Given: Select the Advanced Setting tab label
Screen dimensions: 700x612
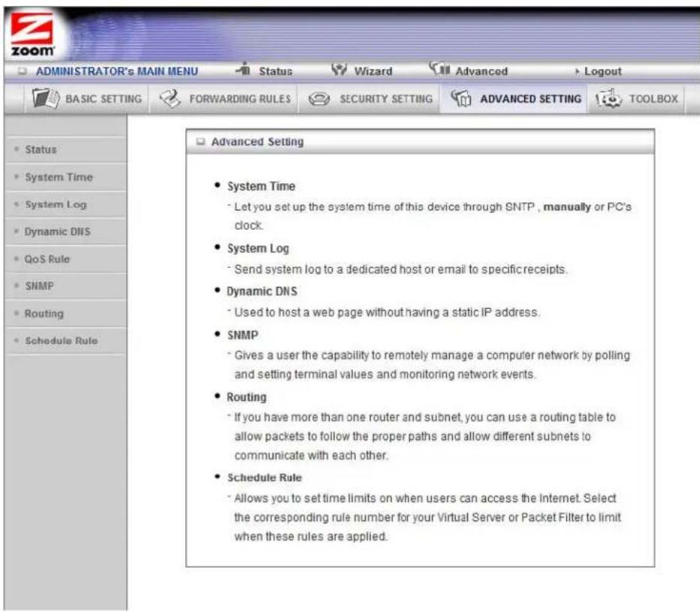Looking at the screenshot, I should pyautogui.click(x=531, y=98).
